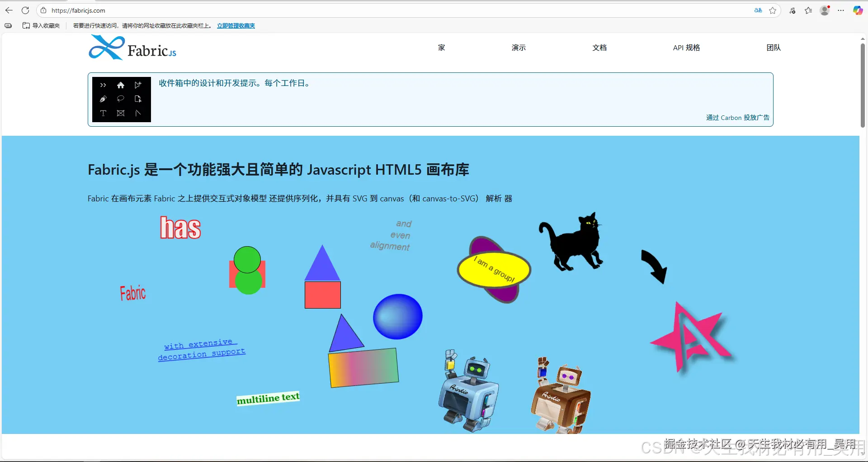Open the 演示 navigation item

[x=518, y=48]
